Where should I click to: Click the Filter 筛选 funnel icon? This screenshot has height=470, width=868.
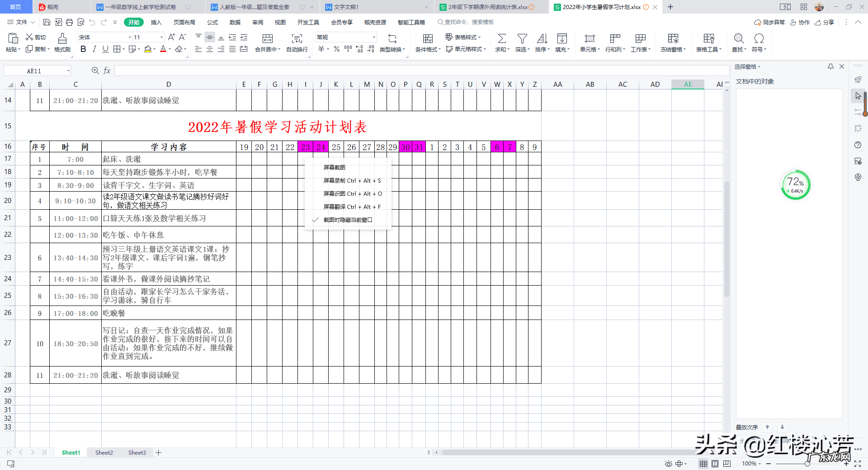[522, 39]
